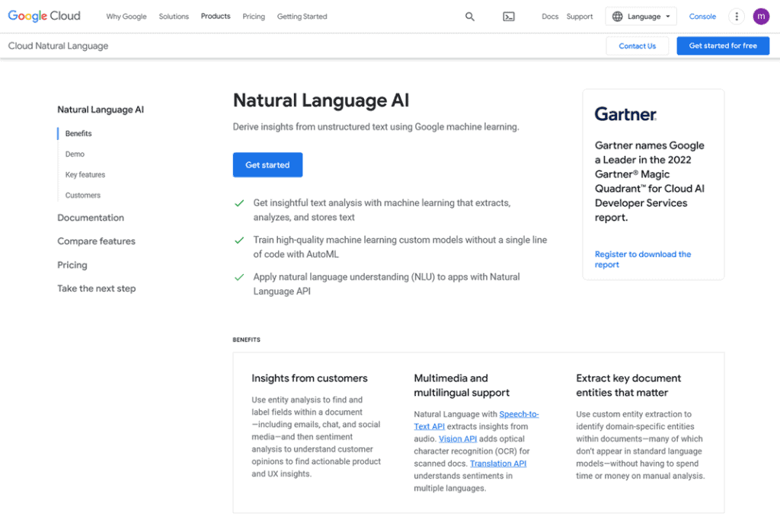Open the three-dot more options menu
The height and width of the screenshot is (532, 780).
point(737,17)
